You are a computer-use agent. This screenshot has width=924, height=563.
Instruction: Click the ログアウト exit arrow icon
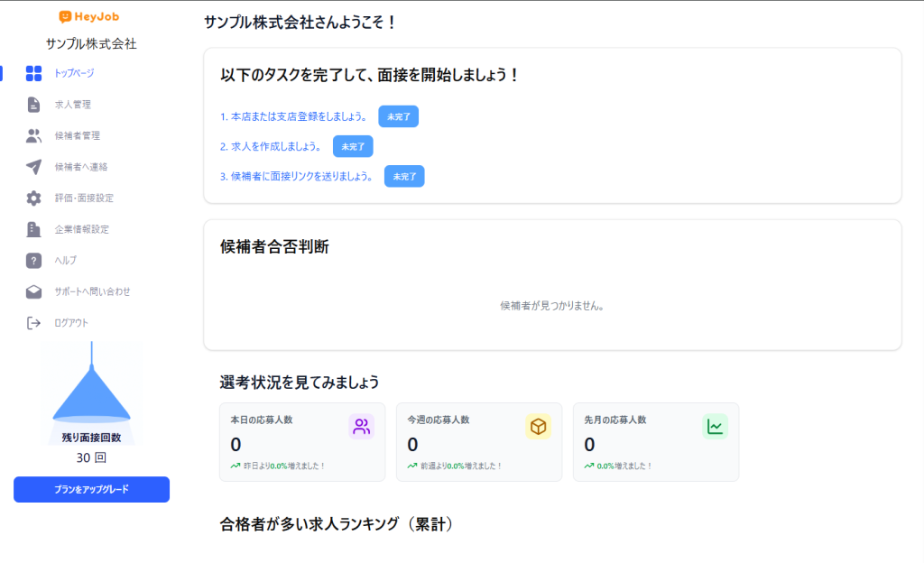click(x=33, y=323)
